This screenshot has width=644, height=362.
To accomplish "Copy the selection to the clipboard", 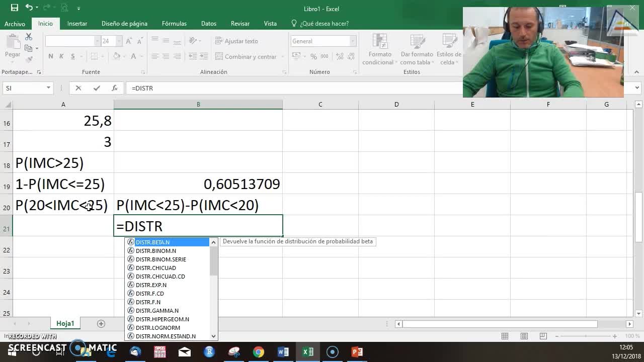I will tap(29, 48).
